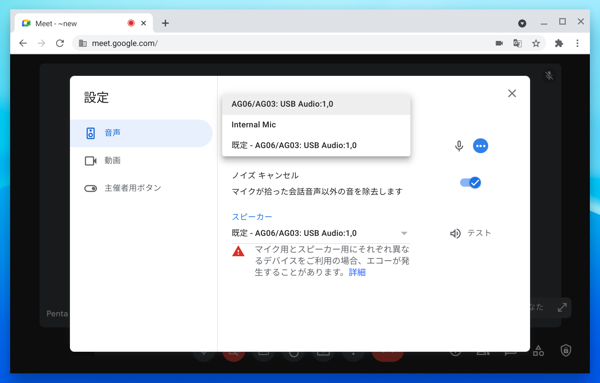The image size is (600, 383).
Task: Choose AG06/AG03: USB Audio:1,0 microphone option
Action: tap(316, 104)
